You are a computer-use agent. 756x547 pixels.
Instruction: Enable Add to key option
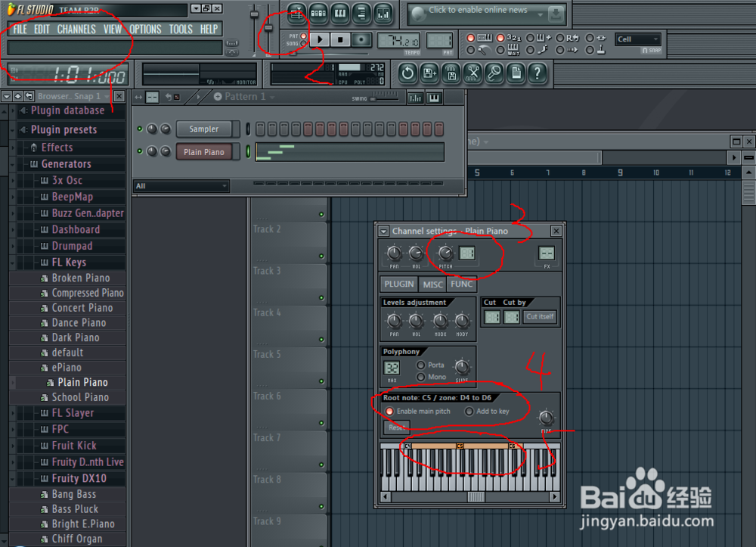[x=469, y=412]
